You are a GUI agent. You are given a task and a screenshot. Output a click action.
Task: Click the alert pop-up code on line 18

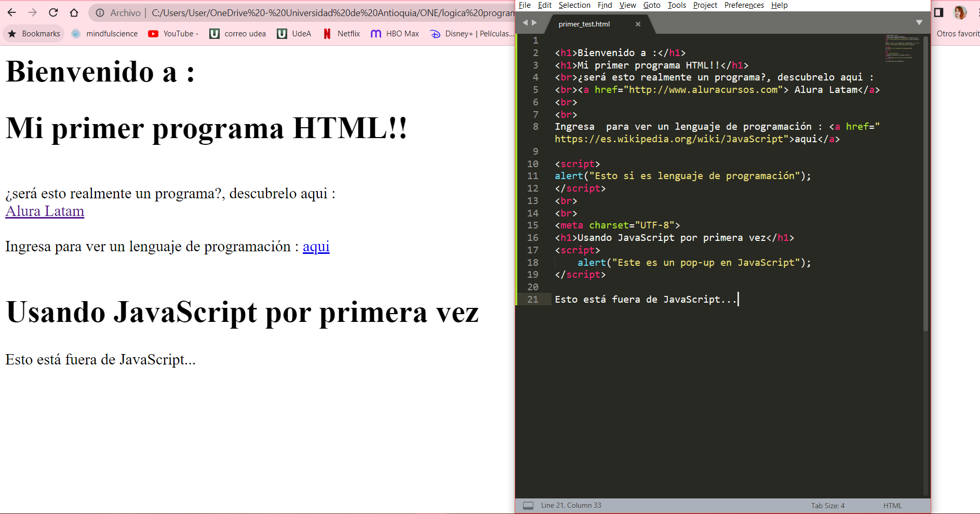(694, 263)
